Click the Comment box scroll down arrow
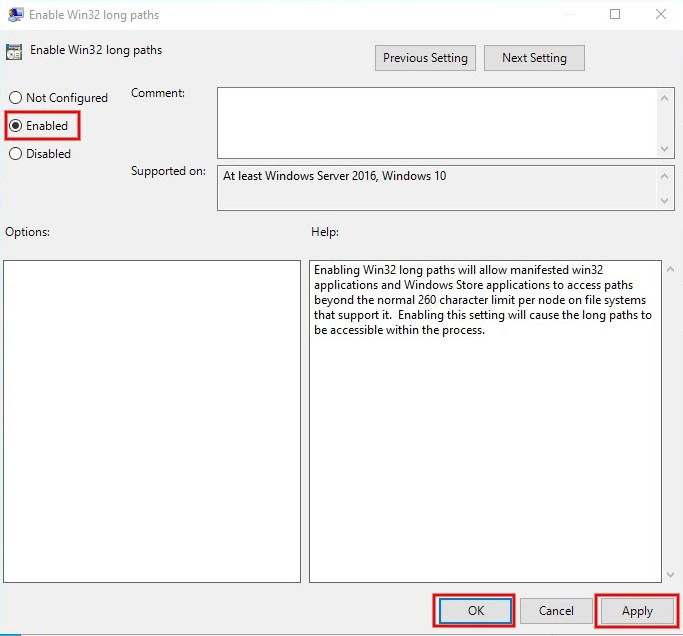The width and height of the screenshot is (683, 636). point(664,149)
